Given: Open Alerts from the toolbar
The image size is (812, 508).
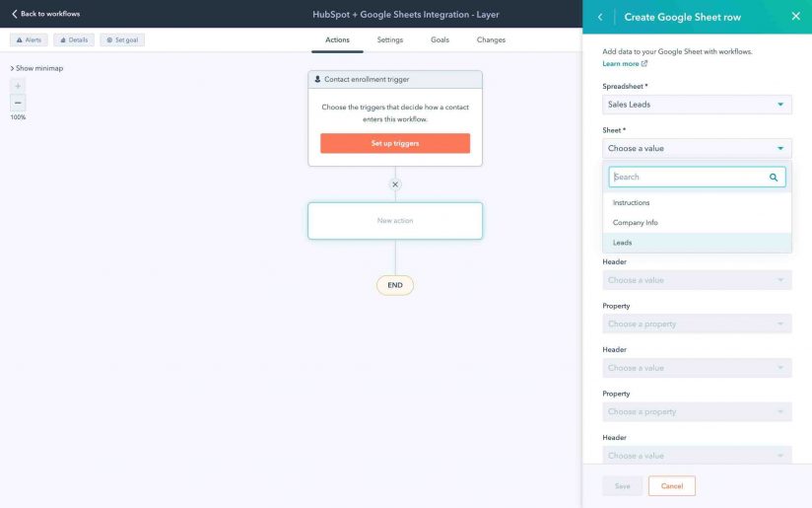Looking at the screenshot, I should 29,40.
